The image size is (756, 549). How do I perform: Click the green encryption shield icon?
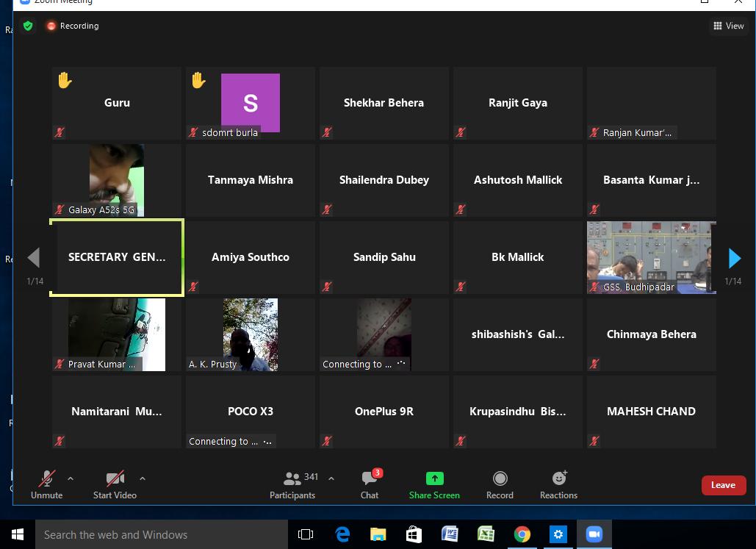point(28,26)
